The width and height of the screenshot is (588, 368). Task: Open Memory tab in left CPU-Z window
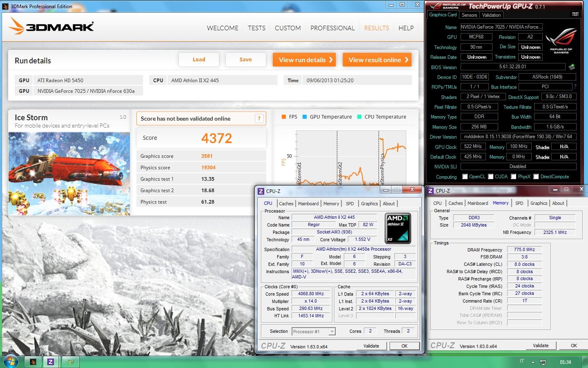pos(331,204)
